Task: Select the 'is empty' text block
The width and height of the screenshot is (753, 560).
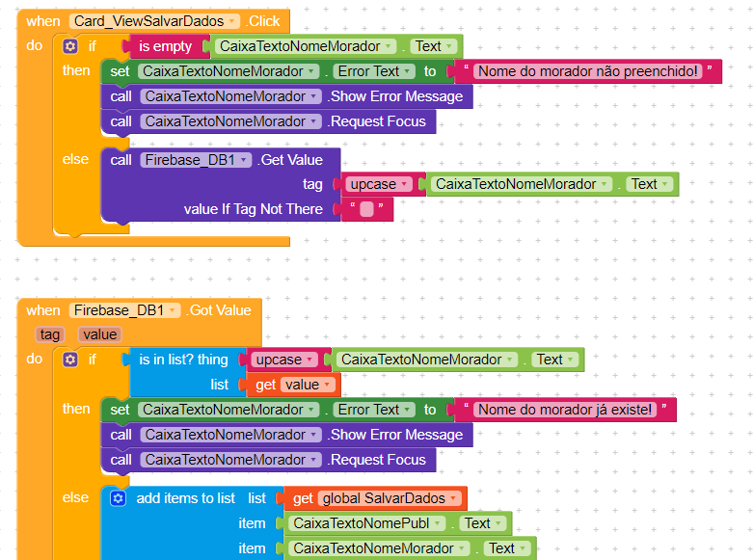Action: [165, 46]
